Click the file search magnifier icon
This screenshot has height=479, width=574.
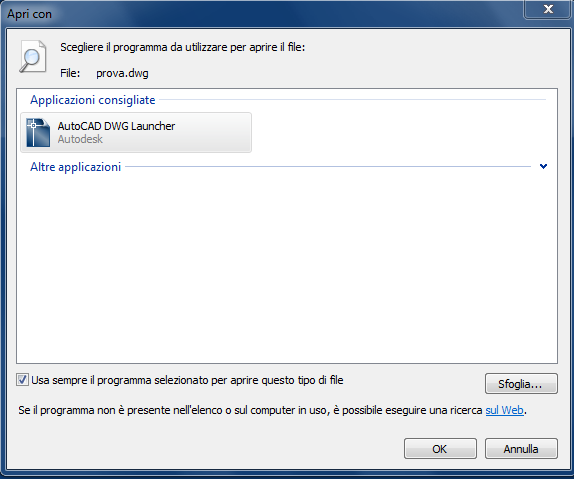[x=33, y=57]
